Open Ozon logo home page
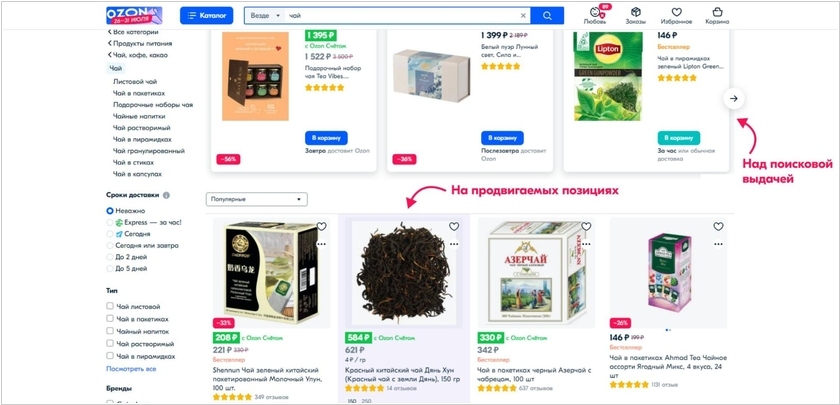 click(134, 16)
